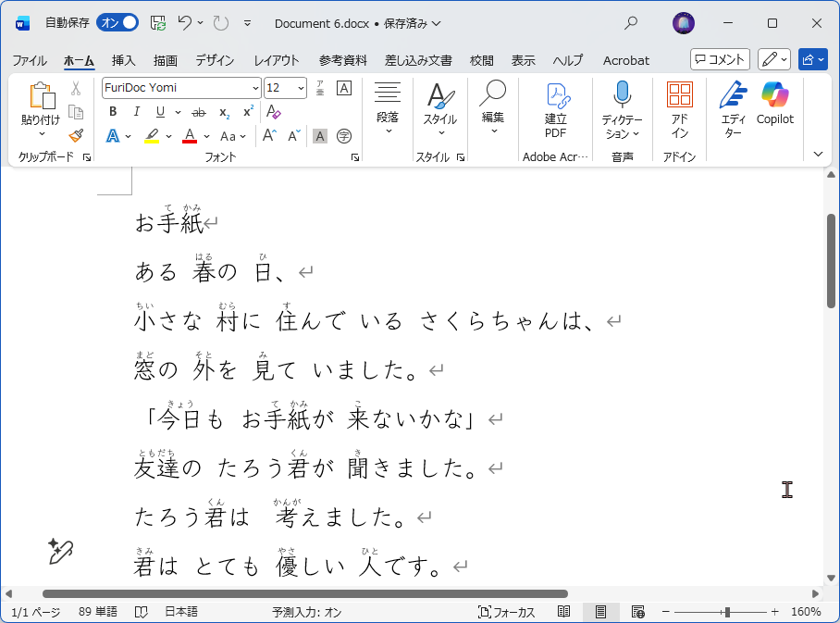Open the user account avatar

(x=684, y=23)
